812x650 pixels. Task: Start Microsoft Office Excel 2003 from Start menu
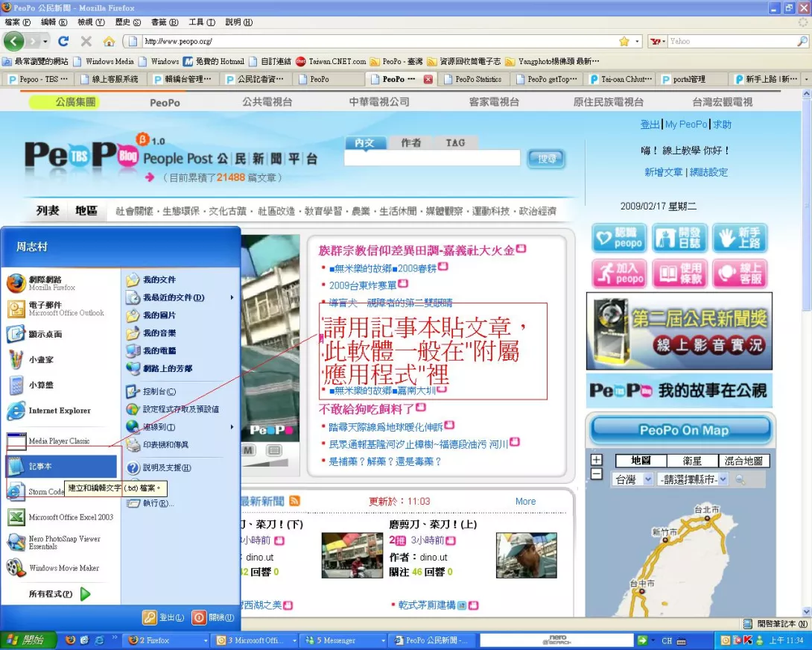coord(61,517)
